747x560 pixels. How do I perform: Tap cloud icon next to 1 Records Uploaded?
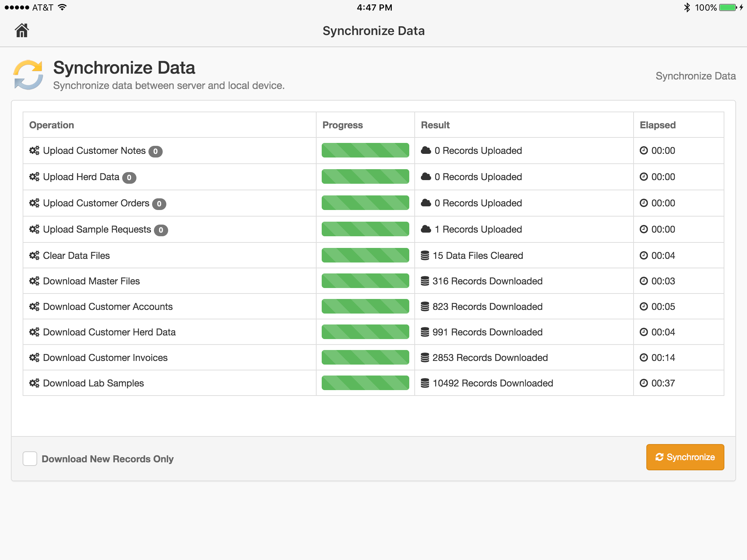(x=426, y=229)
